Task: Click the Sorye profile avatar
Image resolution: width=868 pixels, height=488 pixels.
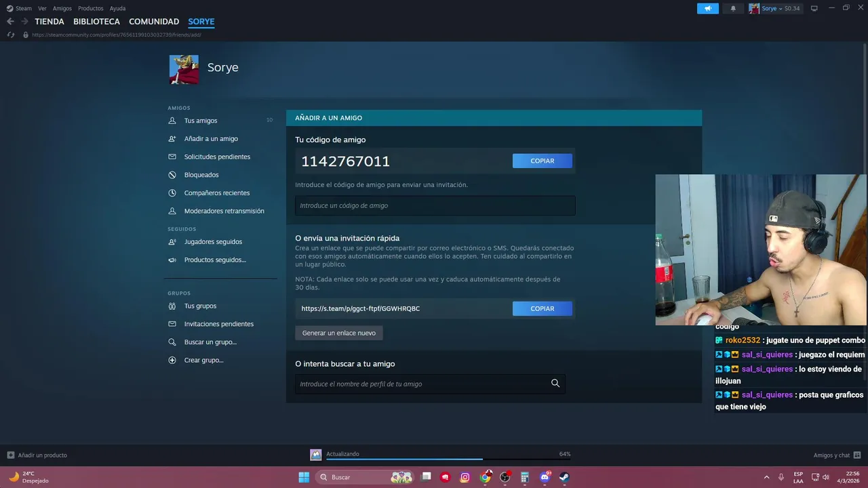Action: click(x=184, y=69)
